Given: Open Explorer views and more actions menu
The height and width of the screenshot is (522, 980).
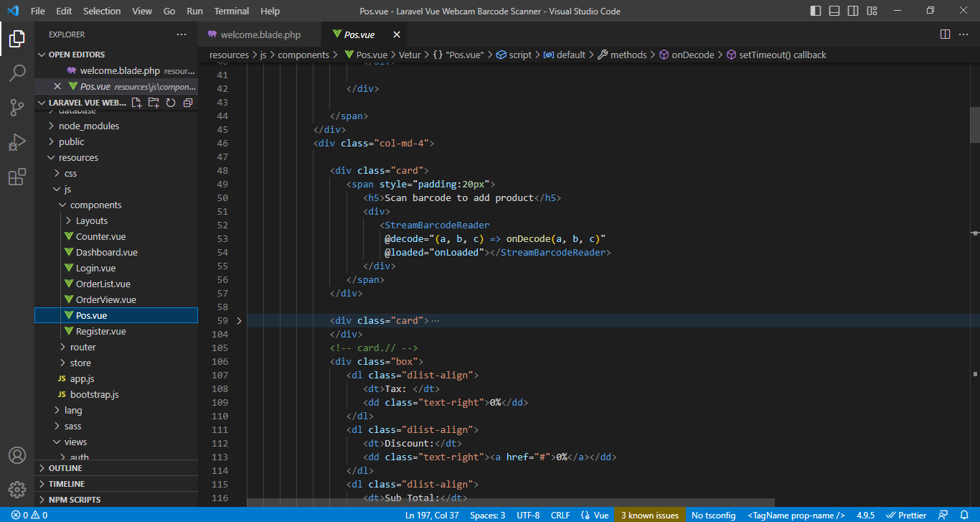Looking at the screenshot, I should [182, 34].
